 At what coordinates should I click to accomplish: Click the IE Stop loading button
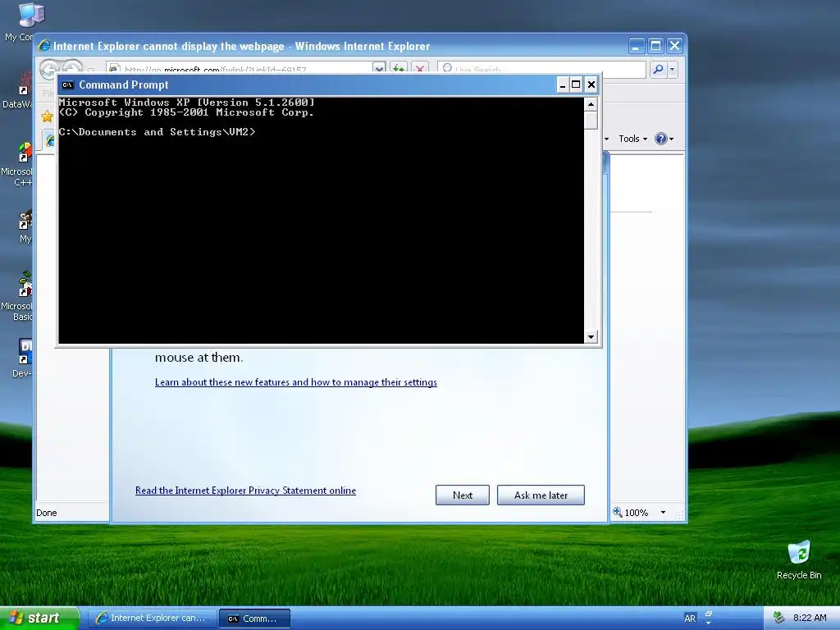pos(421,69)
